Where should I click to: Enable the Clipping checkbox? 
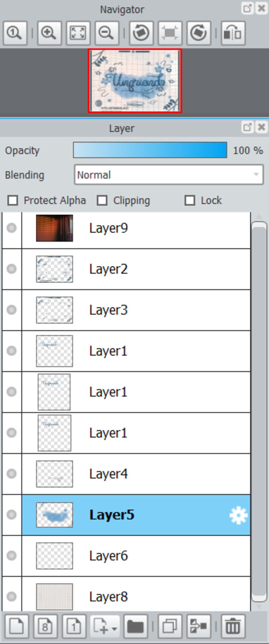(x=102, y=200)
